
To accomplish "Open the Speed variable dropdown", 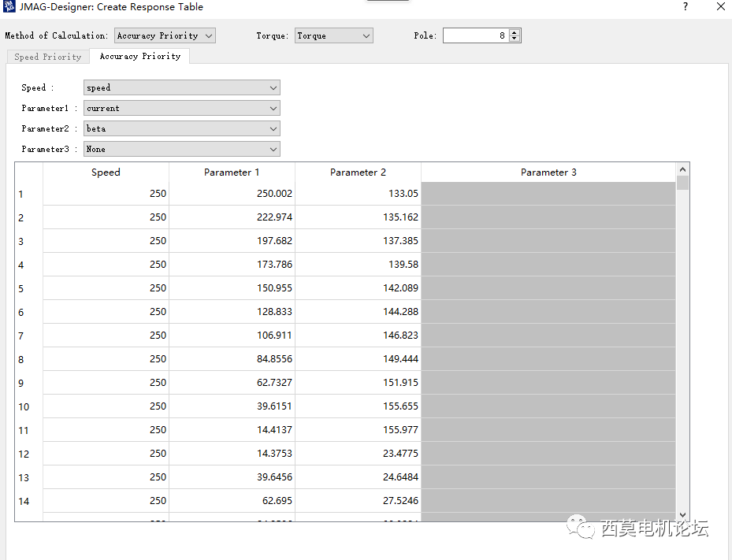I will click(181, 87).
